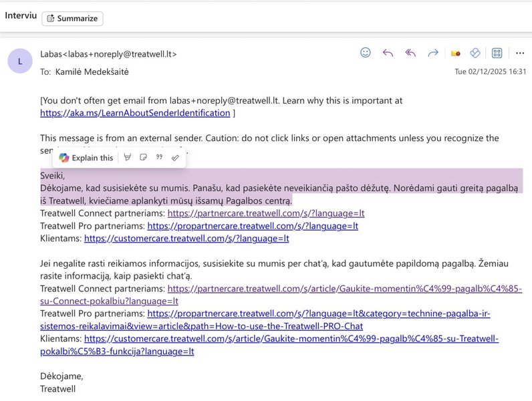The image size is (532, 401).
Task: Forward this email
Action: (433, 53)
